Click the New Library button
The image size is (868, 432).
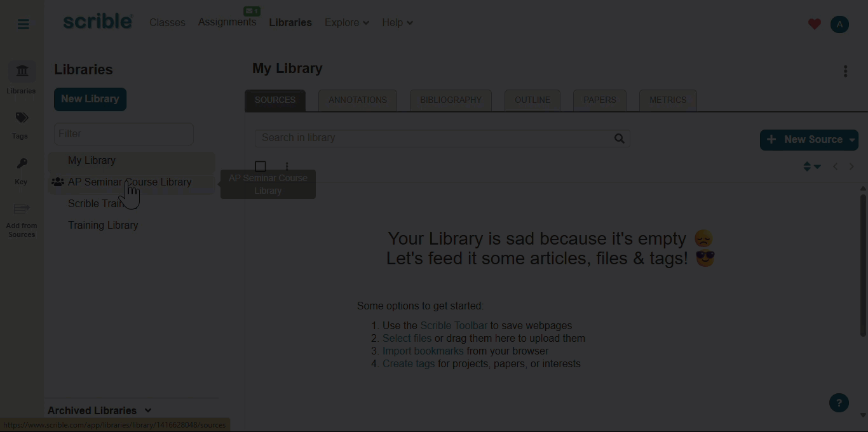[90, 99]
